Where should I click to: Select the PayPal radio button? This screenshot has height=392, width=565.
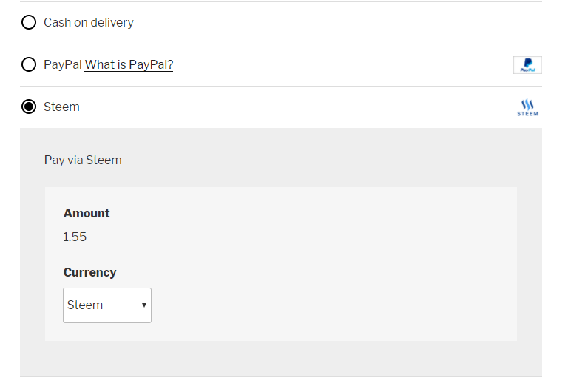click(x=29, y=64)
